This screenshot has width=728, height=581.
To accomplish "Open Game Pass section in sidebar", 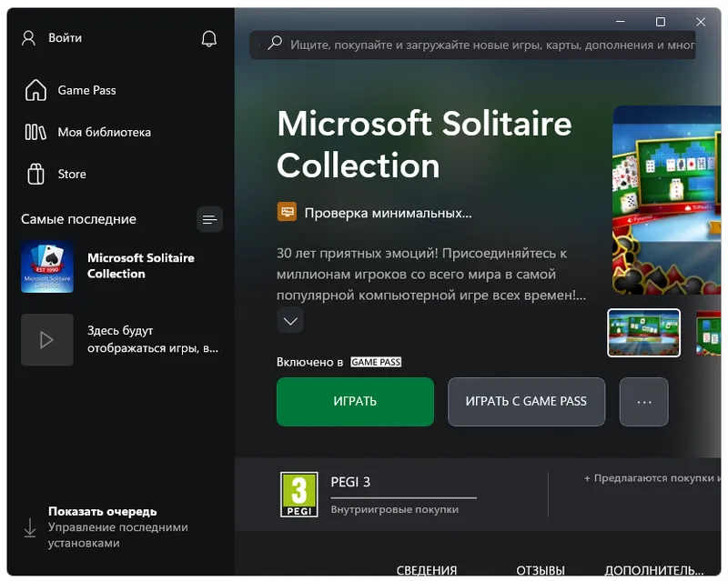I will 86,90.
